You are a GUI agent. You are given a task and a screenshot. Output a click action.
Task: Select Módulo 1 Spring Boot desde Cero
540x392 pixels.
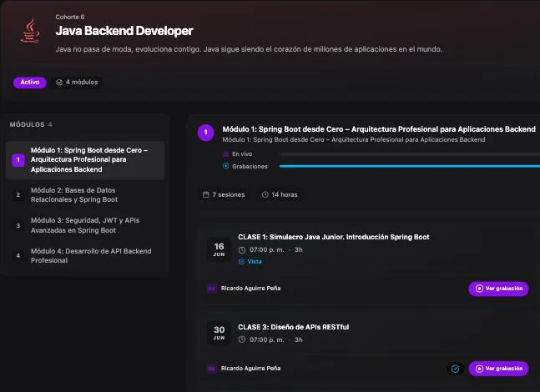[x=85, y=160]
